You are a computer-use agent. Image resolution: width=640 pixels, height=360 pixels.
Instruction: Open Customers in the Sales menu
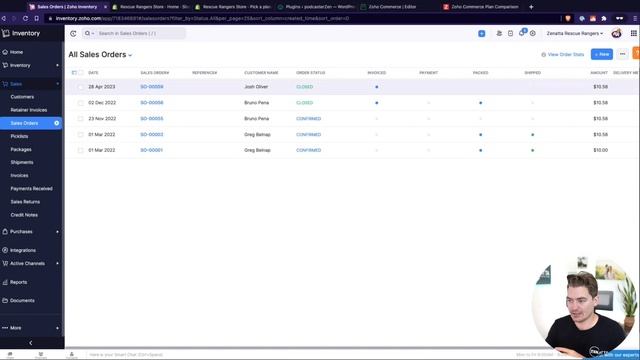[x=22, y=97]
